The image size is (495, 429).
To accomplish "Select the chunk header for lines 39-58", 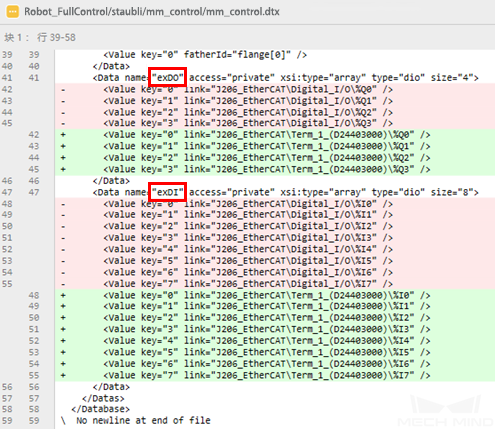I will click(40, 37).
